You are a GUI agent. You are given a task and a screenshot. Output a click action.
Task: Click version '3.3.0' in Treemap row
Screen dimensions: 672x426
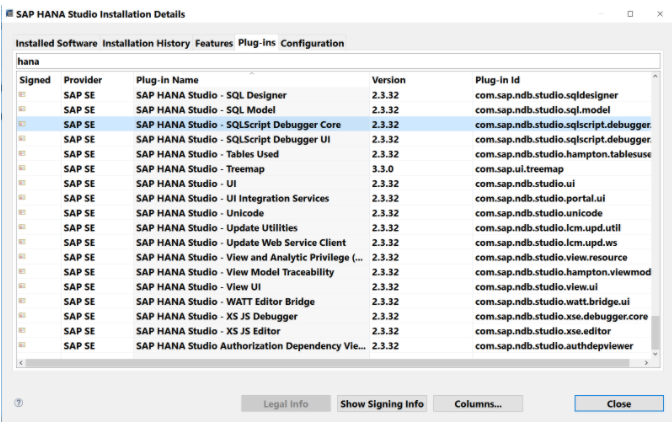383,169
